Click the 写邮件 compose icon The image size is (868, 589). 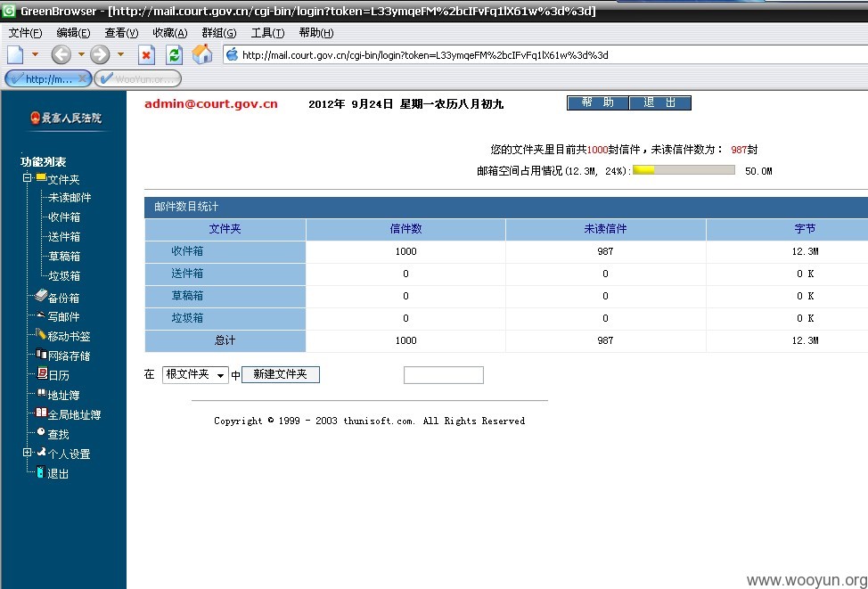click(41, 315)
